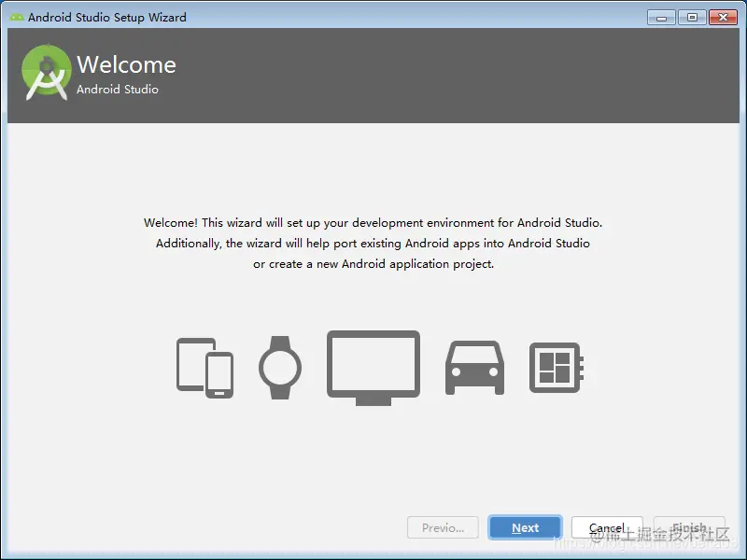Click the circuit board Things icon

[557, 368]
